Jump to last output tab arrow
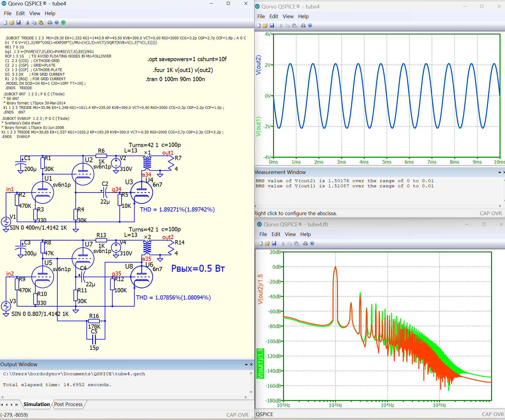Screen dimensions: 505x420 [x=17, y=405]
